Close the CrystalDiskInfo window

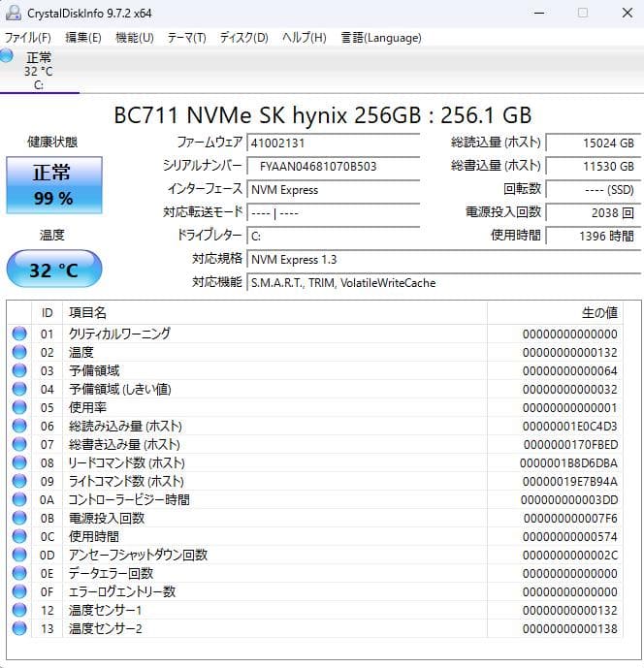[x=628, y=13]
